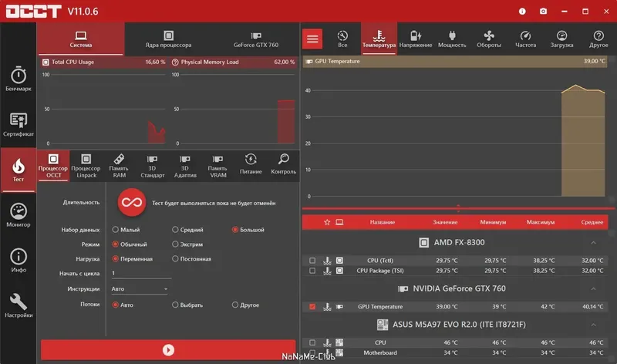Show Другое other sensors

tap(598, 39)
